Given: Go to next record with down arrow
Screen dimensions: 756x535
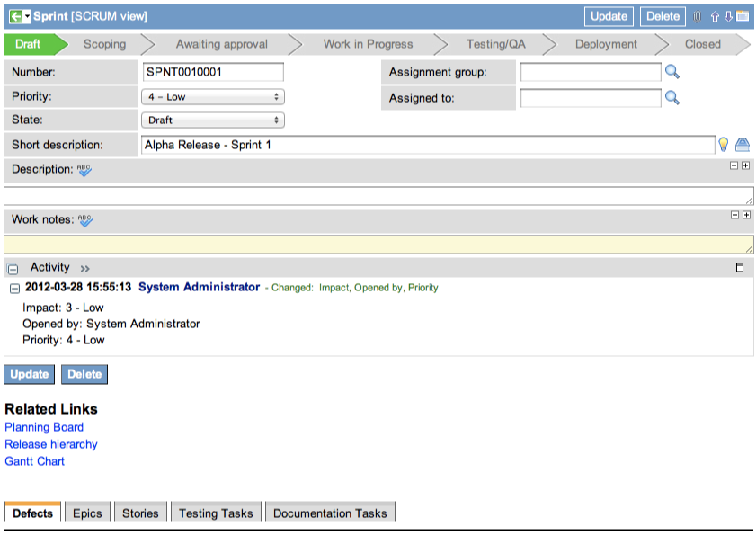Looking at the screenshot, I should pos(728,16).
